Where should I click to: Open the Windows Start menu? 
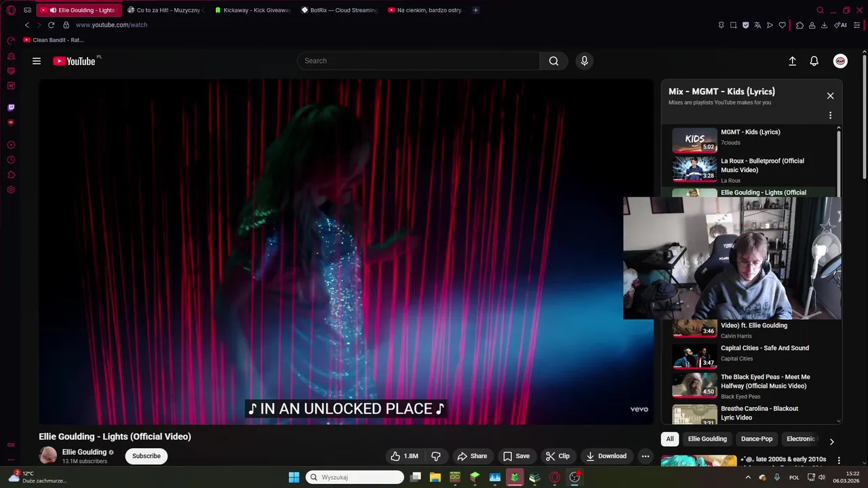[294, 477]
